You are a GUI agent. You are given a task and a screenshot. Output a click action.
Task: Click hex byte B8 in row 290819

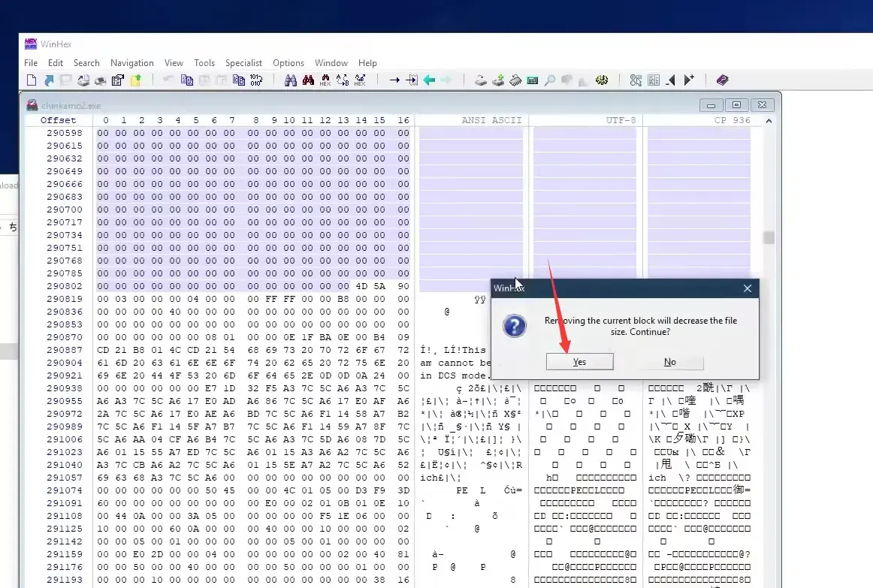[x=343, y=299]
